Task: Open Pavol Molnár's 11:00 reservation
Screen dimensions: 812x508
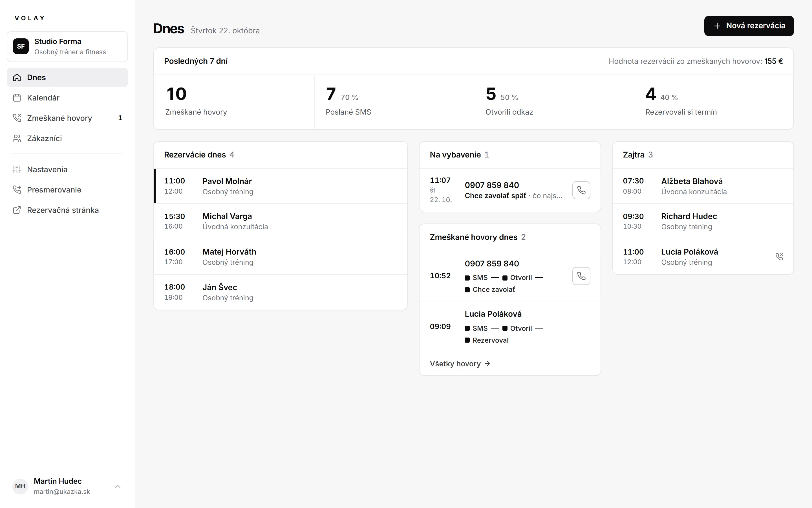Action: click(x=281, y=186)
